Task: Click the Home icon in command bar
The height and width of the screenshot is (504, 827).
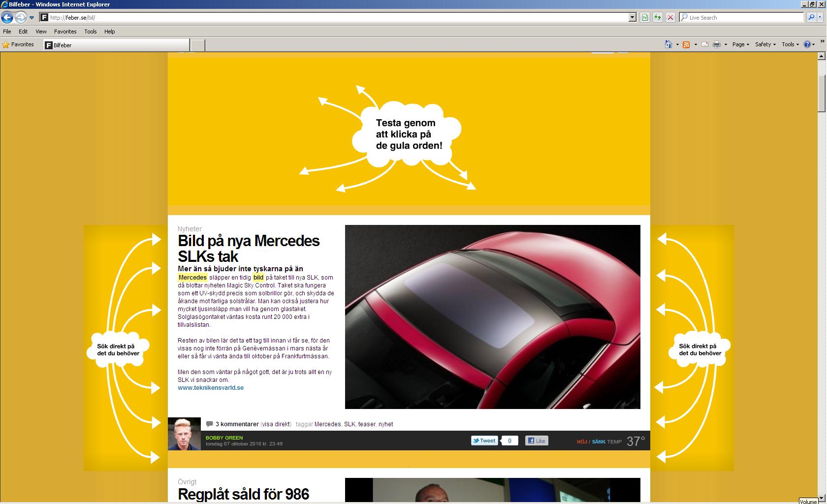Action: (x=668, y=44)
